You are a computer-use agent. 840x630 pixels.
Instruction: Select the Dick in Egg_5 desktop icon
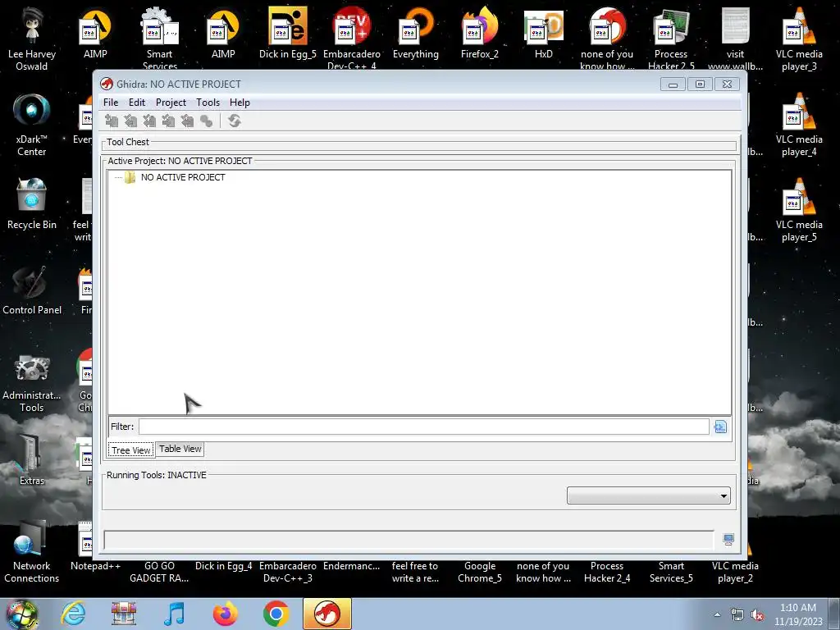click(x=288, y=33)
